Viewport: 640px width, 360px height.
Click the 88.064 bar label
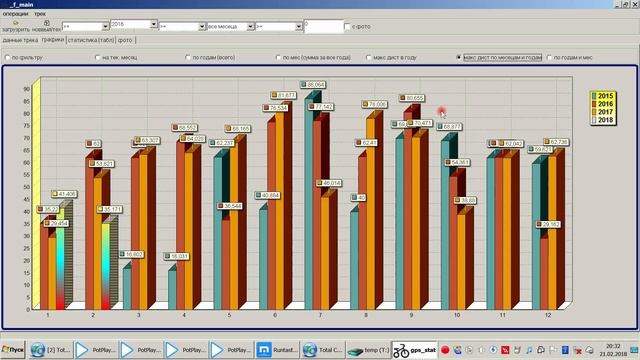click(313, 84)
